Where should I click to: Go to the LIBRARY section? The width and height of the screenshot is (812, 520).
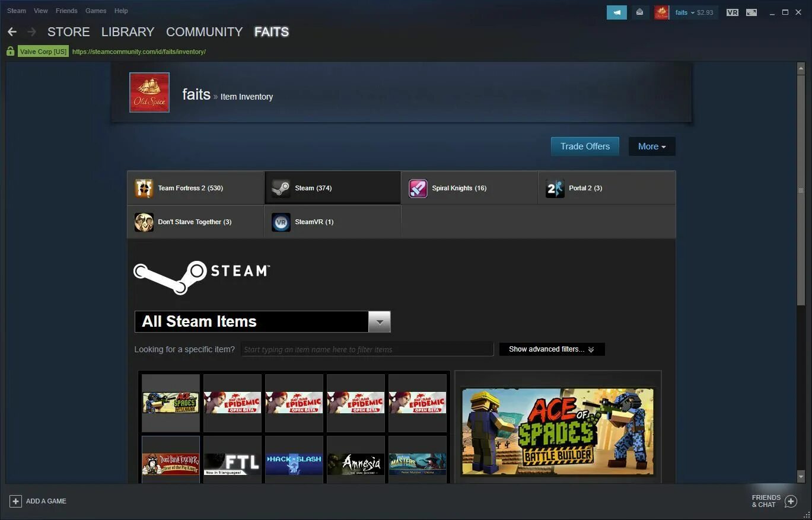[x=128, y=32]
